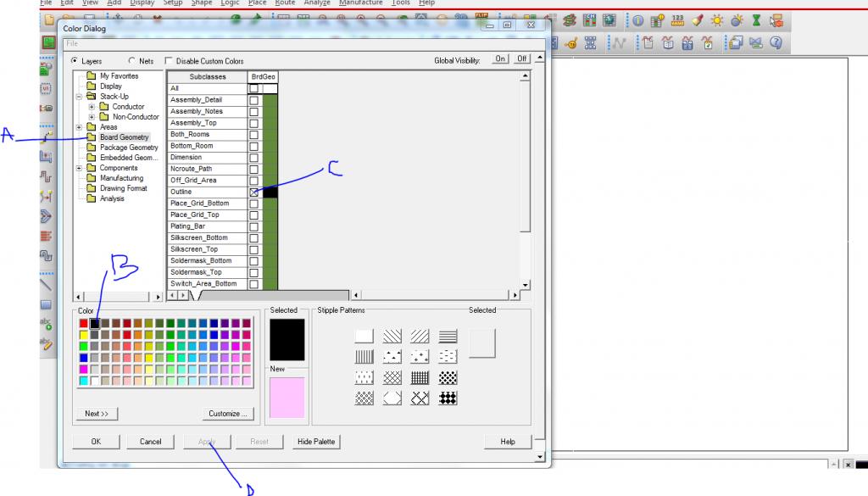The image size is (868, 496).
Task: Select the Layers radio button
Action: [x=75, y=60]
